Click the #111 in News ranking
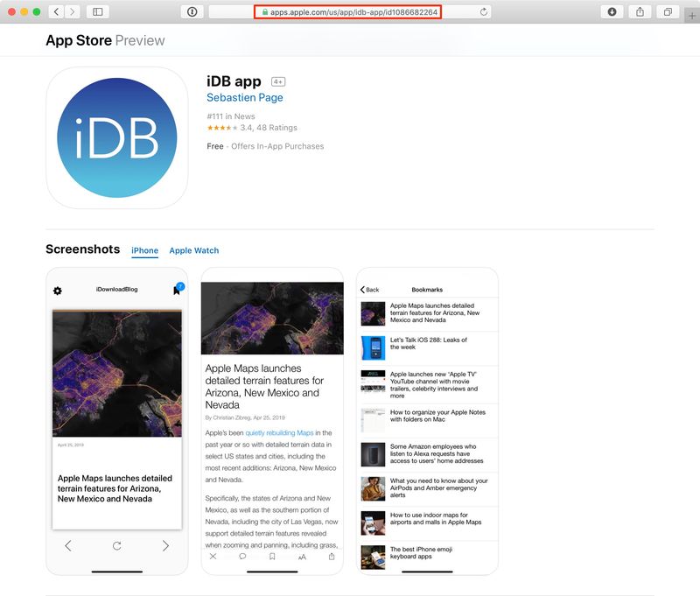This screenshot has height=596, width=700. coord(231,116)
